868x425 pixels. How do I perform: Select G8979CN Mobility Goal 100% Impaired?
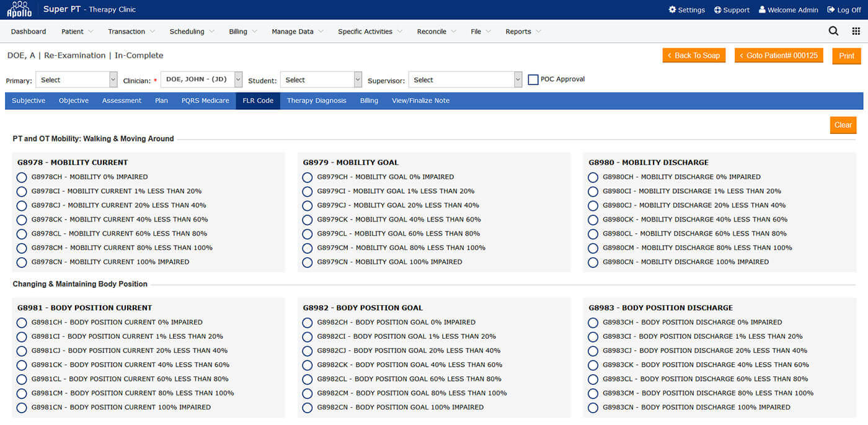[307, 262]
